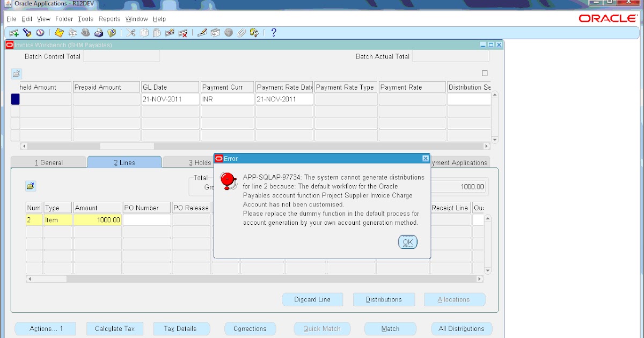Click the Zoom toolbar icon

(215, 33)
